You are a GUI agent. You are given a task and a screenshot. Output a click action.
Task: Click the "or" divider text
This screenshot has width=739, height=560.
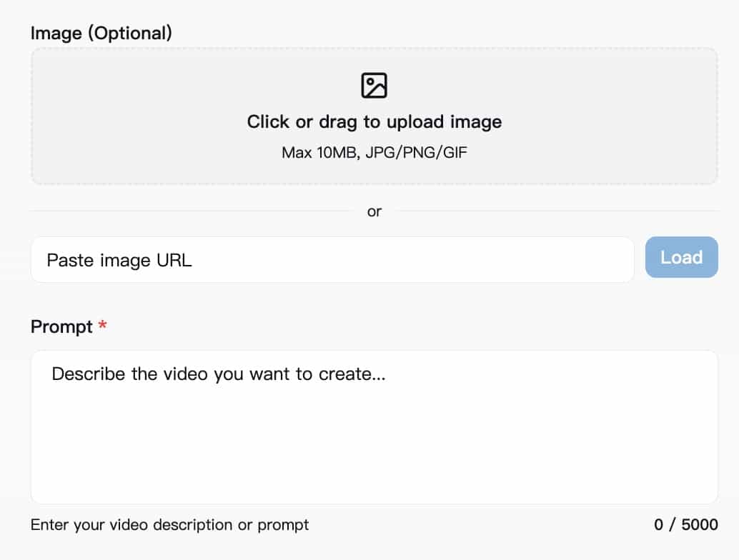pos(374,211)
